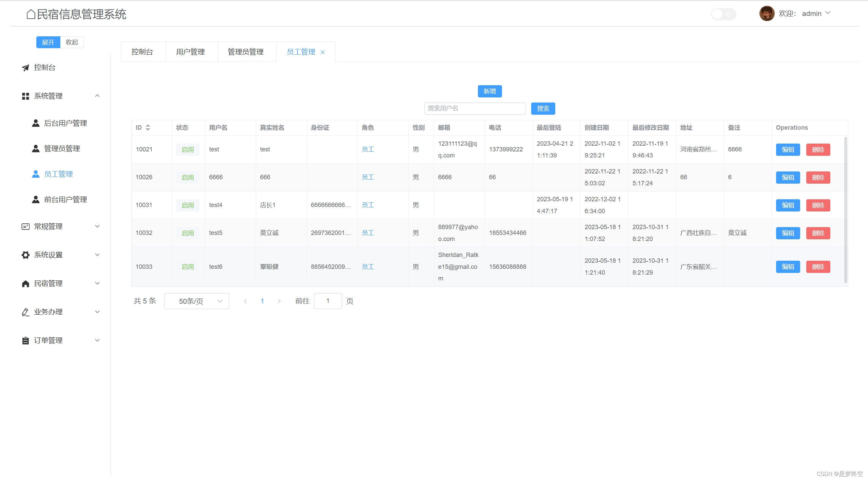Click the clipboard icon next to 订单管理

[25, 340]
